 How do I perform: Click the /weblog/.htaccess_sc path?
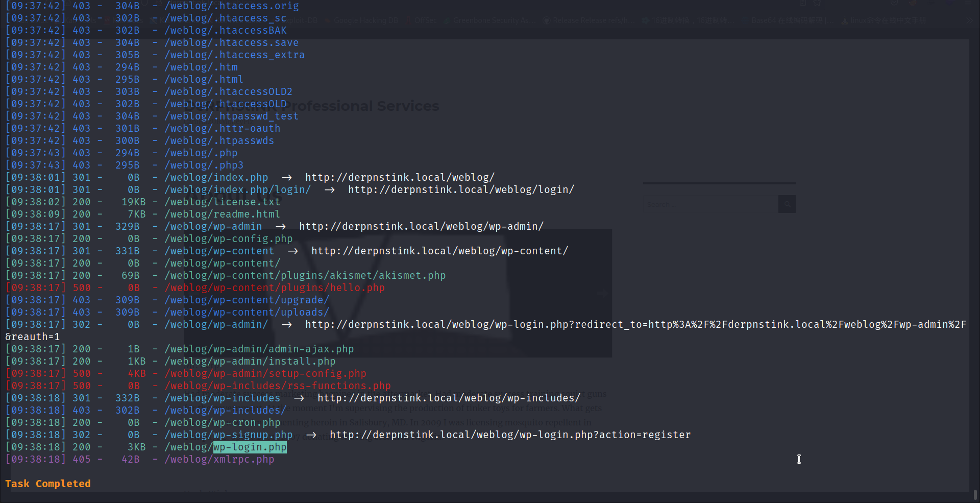[x=225, y=18]
